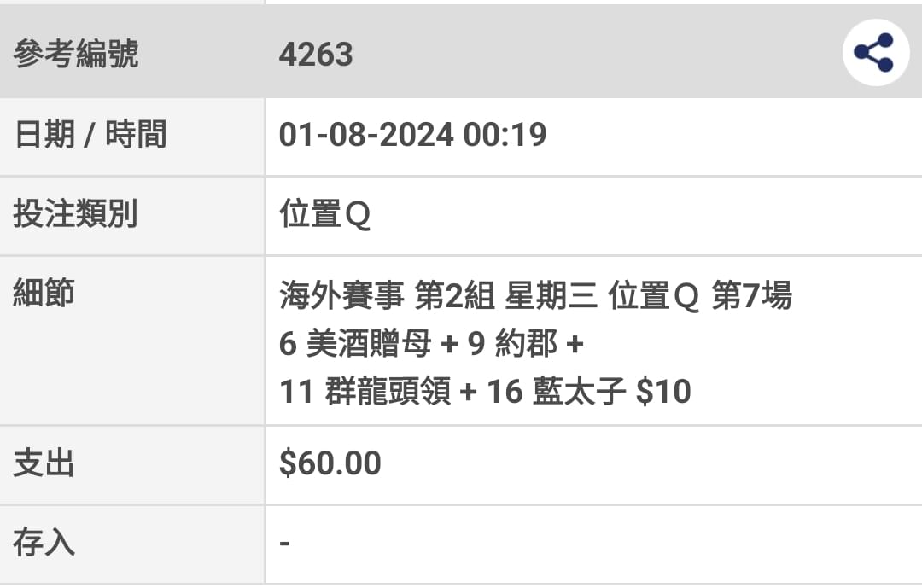
Task: Tap the 第7場 race number text
Action: point(751,295)
